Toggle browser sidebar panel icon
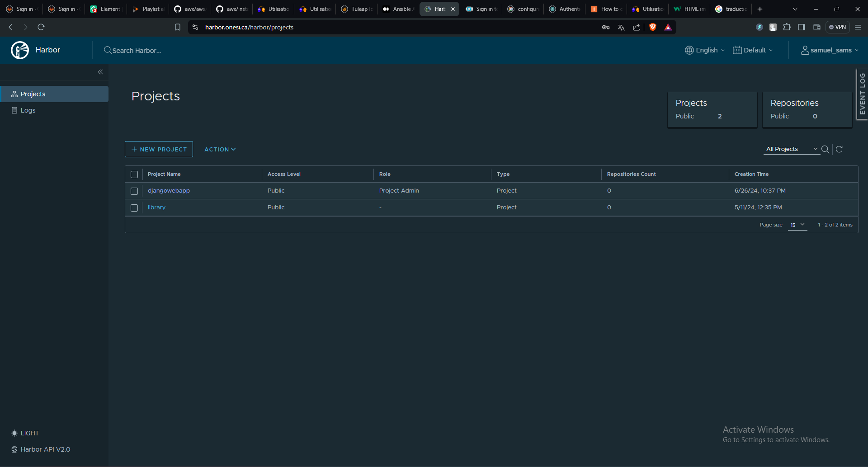The height and width of the screenshot is (467, 868). (x=802, y=27)
